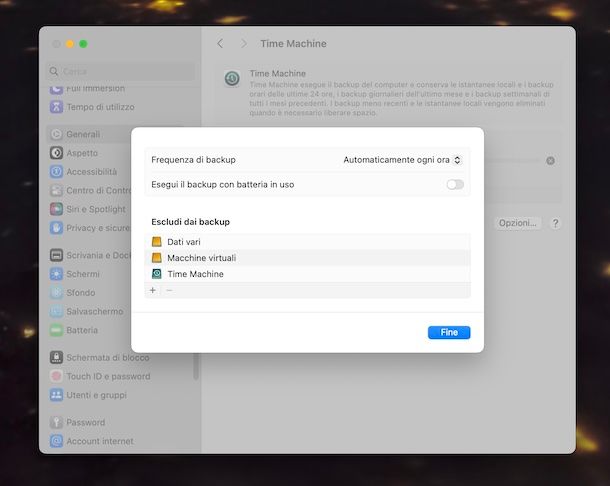Remove excluded item with minus button

(x=169, y=290)
